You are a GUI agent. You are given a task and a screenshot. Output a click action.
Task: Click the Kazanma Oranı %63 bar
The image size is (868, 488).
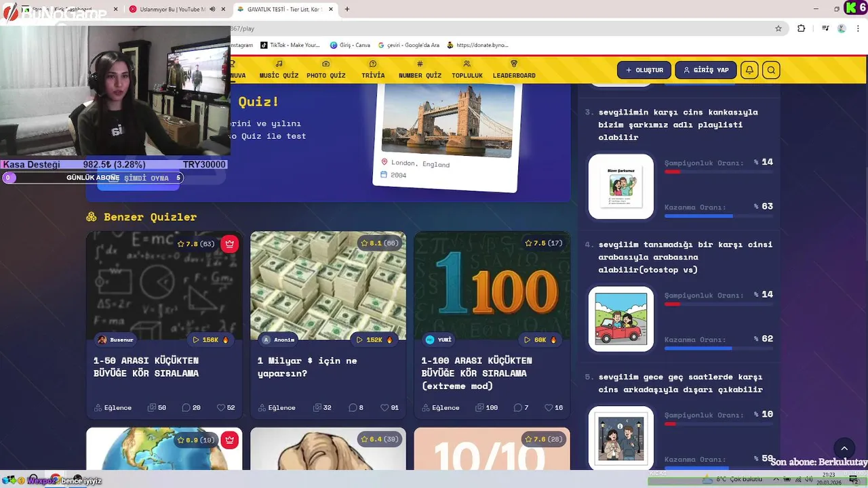click(719, 216)
